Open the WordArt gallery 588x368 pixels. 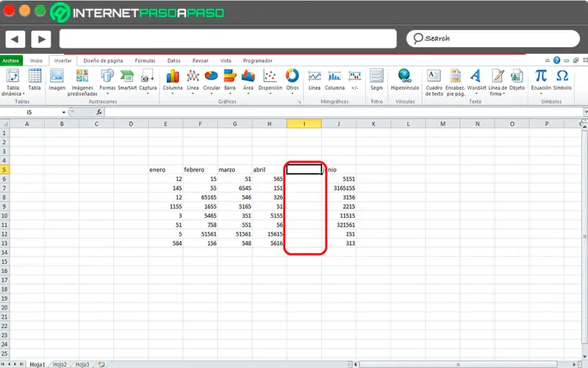476,81
